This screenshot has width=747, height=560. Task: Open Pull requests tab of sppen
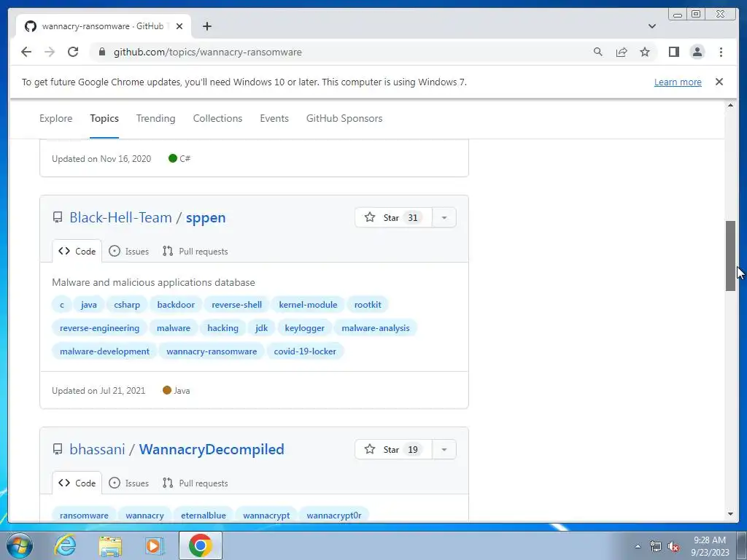click(196, 252)
